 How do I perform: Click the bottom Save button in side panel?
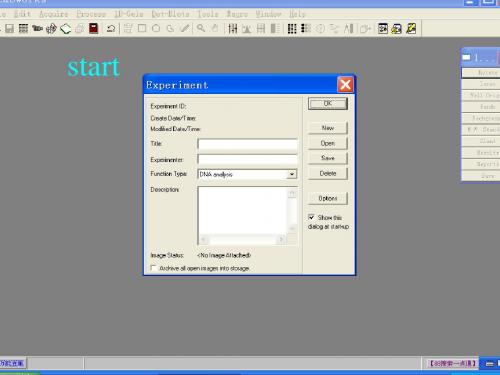pos(481,175)
